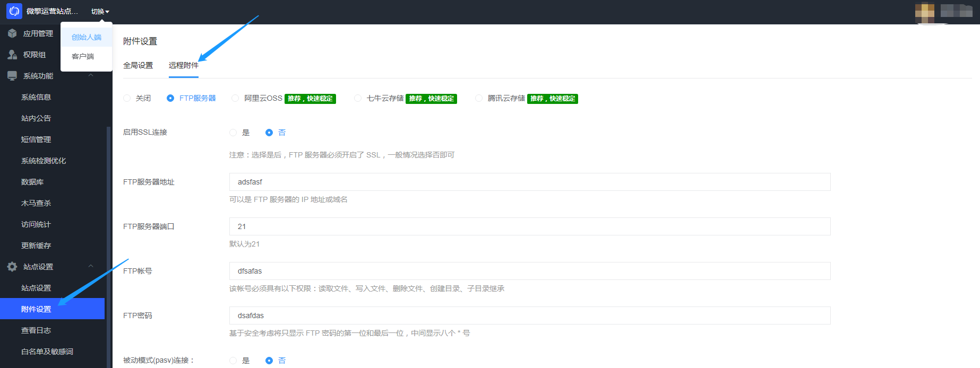Viewport: 980px width, 368px height.
Task: Click the 权限组 user icon
Action: click(12, 55)
